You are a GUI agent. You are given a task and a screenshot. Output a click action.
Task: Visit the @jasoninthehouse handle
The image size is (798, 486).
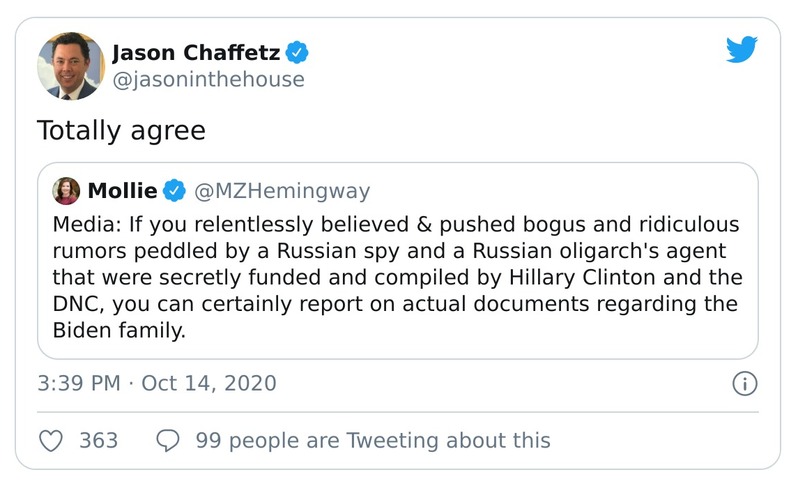[x=208, y=79]
